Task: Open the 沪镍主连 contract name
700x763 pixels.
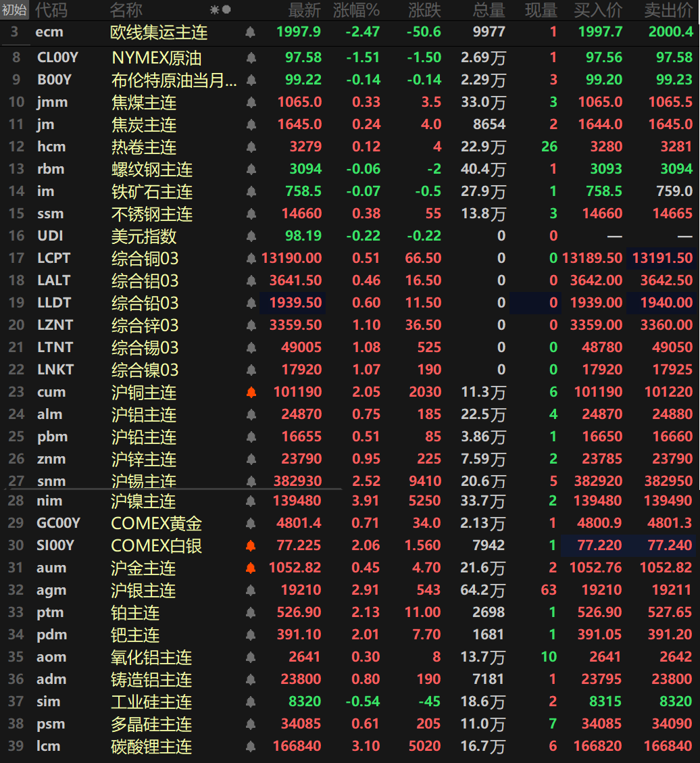Action: (x=143, y=501)
